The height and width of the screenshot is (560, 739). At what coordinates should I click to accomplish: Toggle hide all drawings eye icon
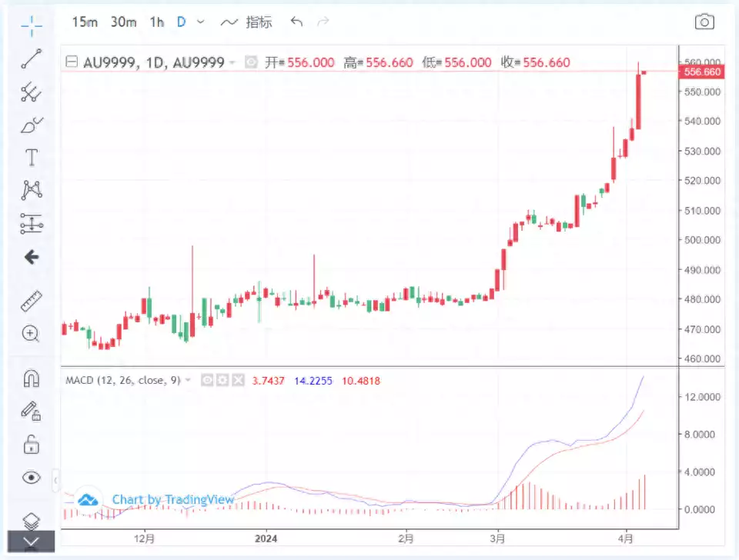(x=31, y=478)
